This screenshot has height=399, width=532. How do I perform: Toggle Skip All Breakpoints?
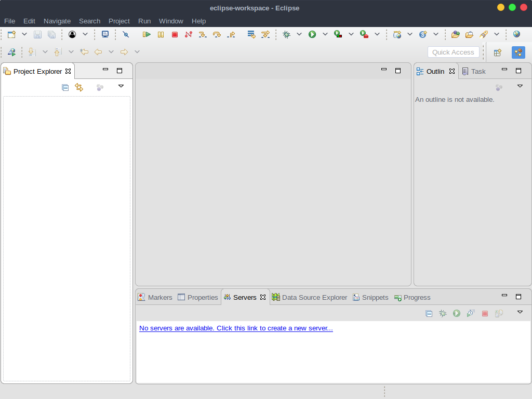tap(126, 34)
